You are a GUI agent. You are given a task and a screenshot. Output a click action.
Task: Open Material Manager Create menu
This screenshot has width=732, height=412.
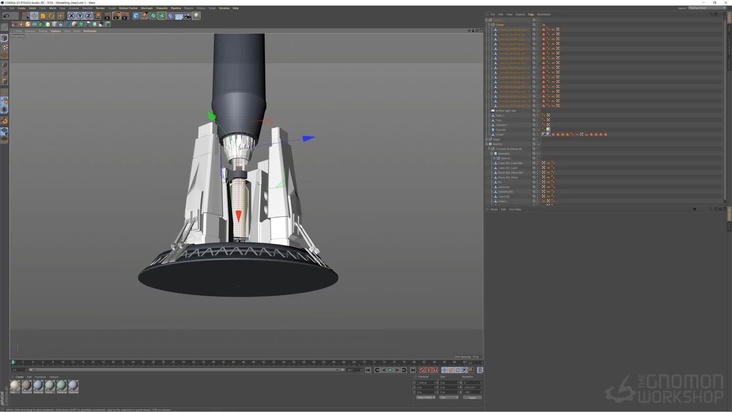coord(19,377)
